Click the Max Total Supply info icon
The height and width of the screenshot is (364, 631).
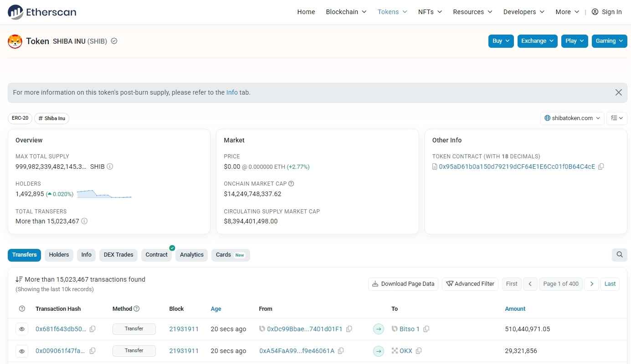click(110, 167)
